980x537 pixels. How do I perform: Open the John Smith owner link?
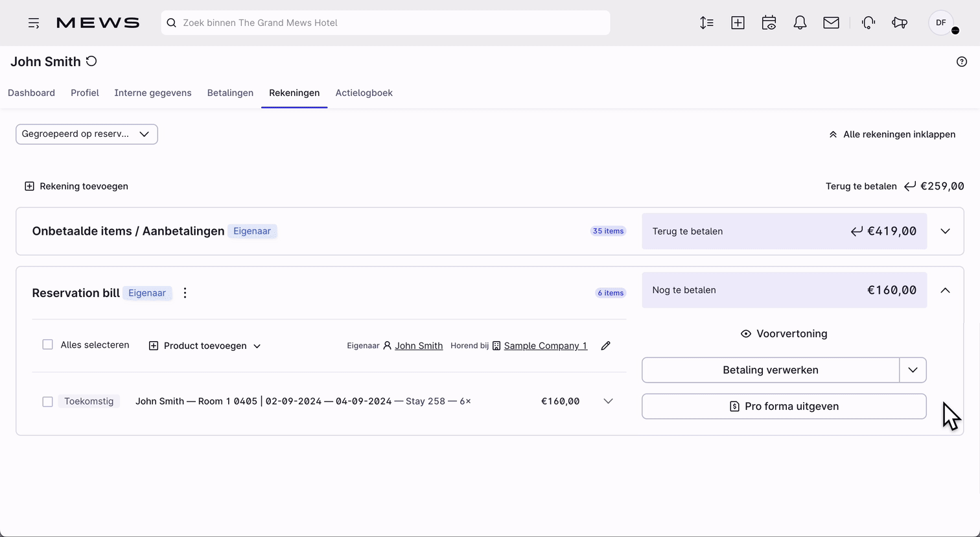419,346
